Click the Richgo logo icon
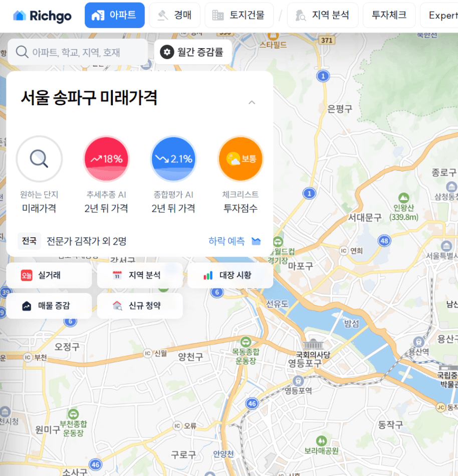Image resolution: width=458 pixels, height=476 pixels. (x=20, y=16)
